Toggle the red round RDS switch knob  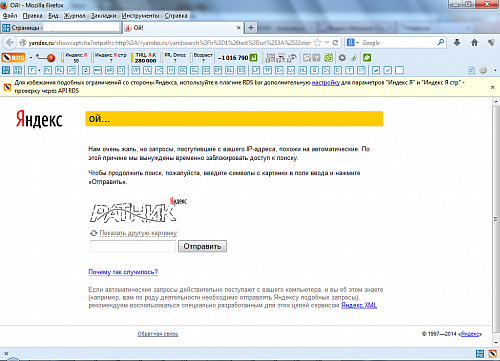pos(51,58)
